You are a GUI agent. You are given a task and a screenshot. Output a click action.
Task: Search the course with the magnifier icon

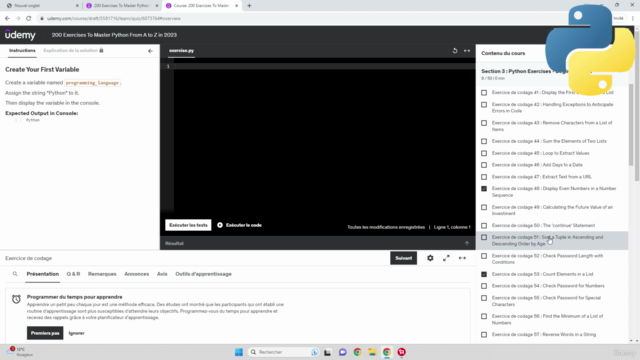15,274
